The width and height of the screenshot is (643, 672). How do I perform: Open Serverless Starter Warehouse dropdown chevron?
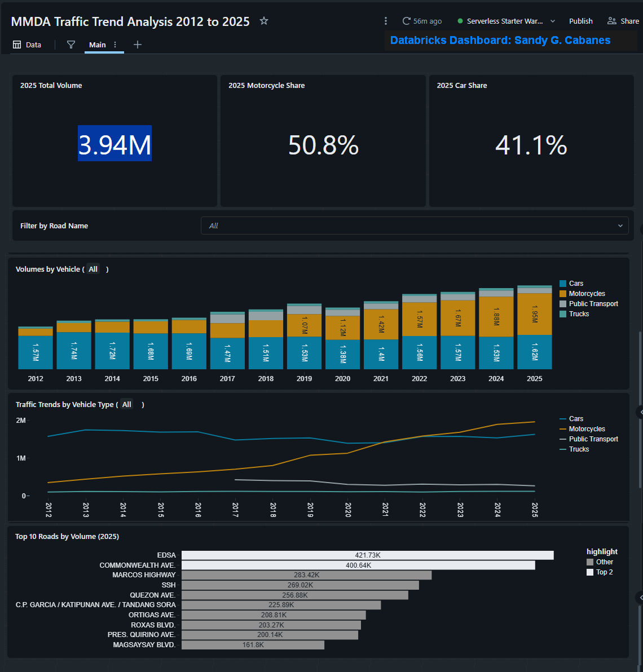553,21
